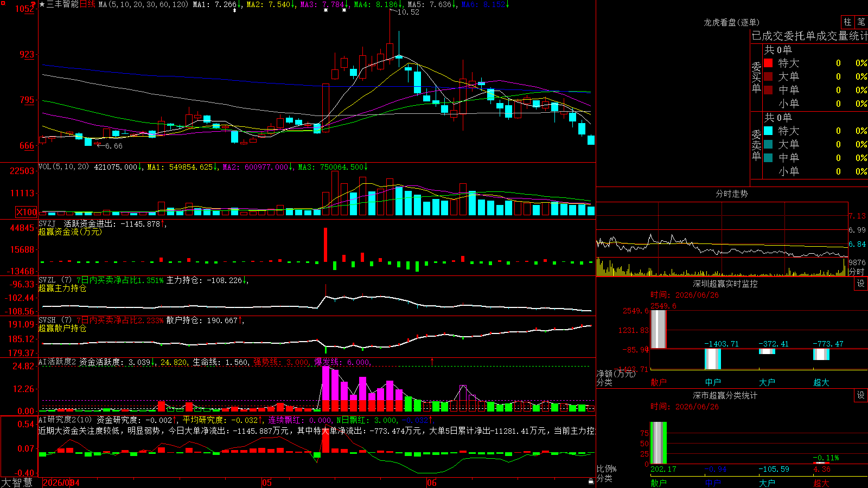868x488 pixels.
Task: Click the 强势线: 3.000 label
Action: (281, 362)
